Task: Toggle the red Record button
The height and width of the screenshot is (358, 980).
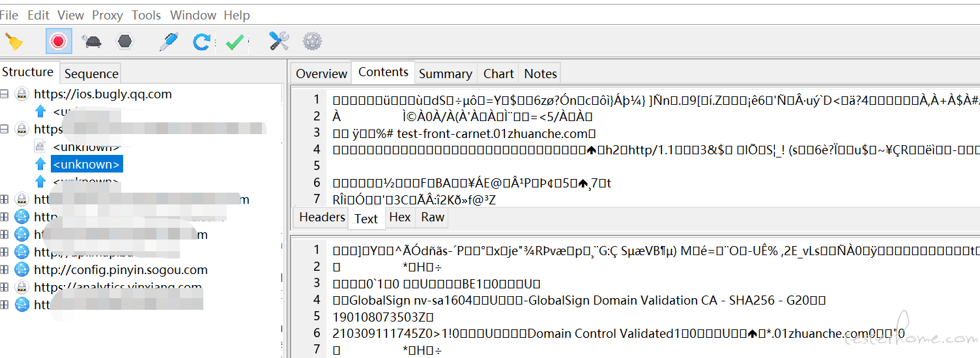Action: [59, 42]
